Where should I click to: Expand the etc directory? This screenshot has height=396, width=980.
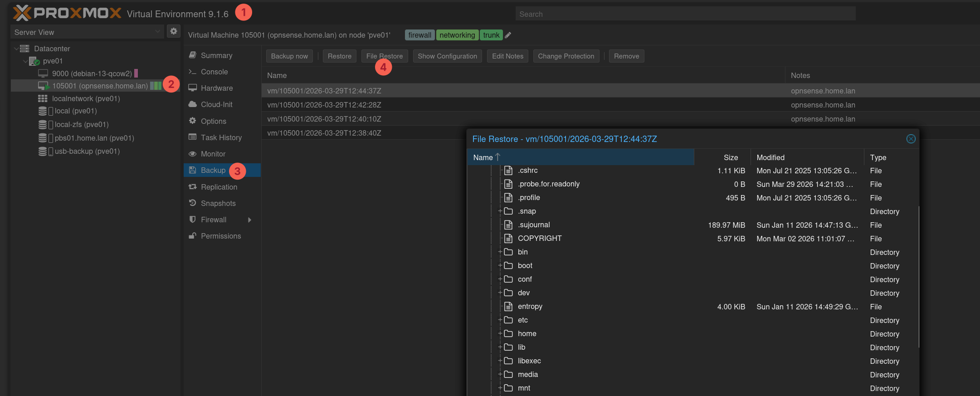[500, 320]
